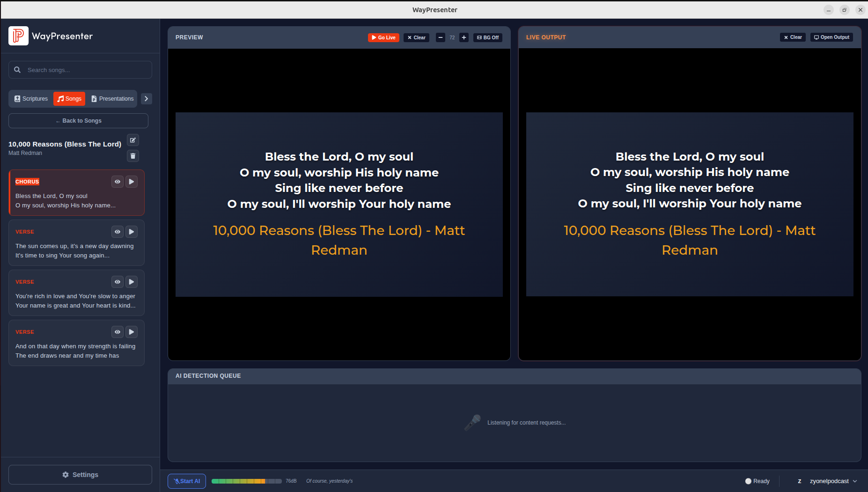This screenshot has width=868, height=492.
Task: Click the audio level meter bar
Action: coord(246,481)
